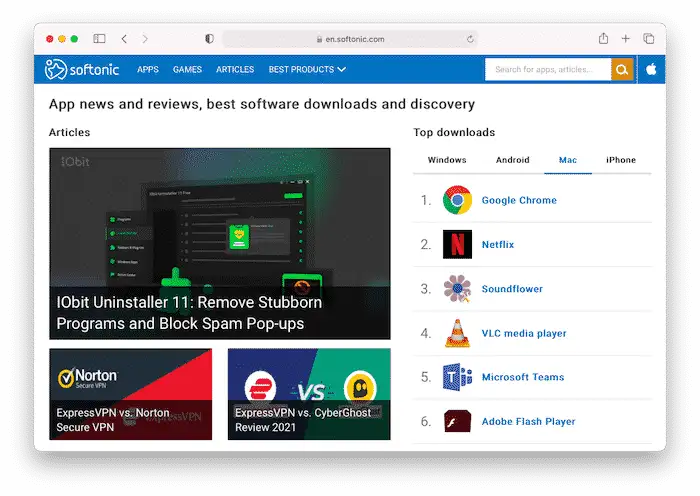
Task: Click the Apple platform icon
Action: (x=651, y=69)
